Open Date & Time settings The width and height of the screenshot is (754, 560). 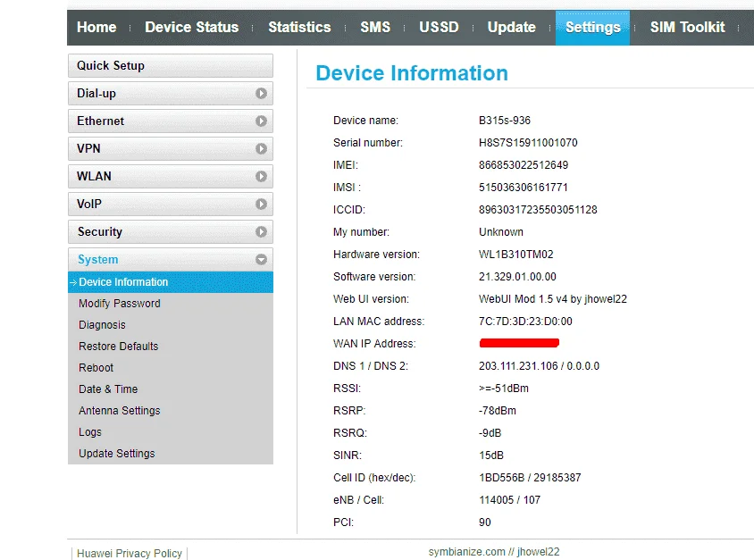(x=108, y=389)
